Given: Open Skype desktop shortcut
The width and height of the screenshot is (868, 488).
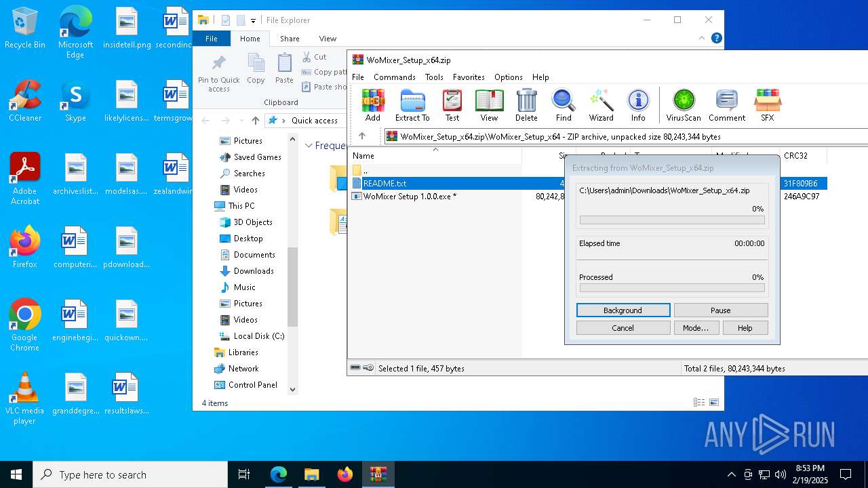Looking at the screenshot, I should point(75,101).
